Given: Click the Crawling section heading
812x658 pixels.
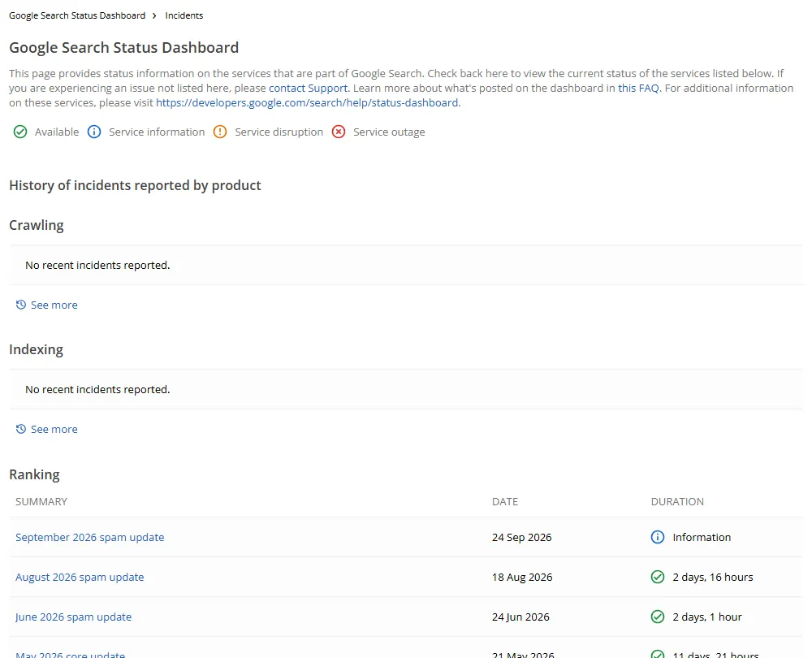Looking at the screenshot, I should [x=37, y=225].
